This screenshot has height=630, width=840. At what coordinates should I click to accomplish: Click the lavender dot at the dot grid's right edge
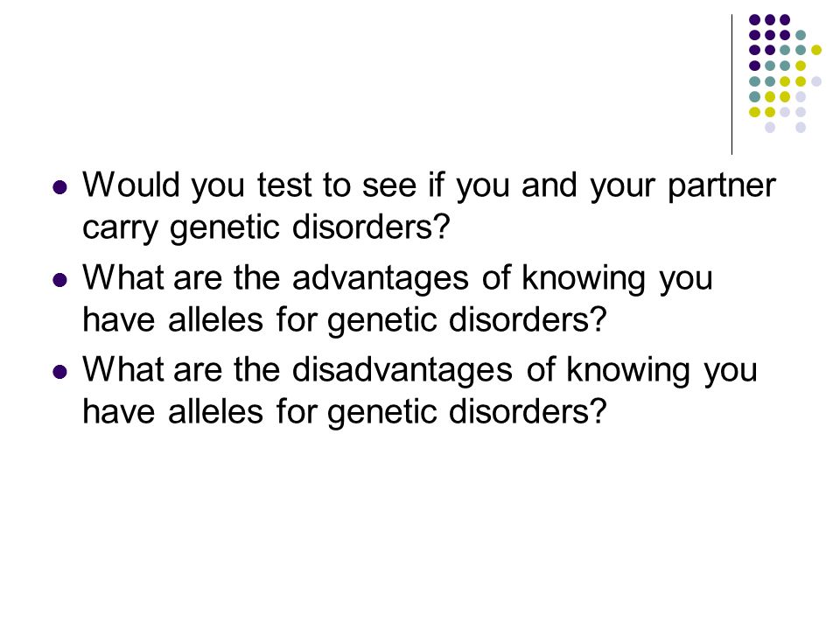(x=815, y=81)
